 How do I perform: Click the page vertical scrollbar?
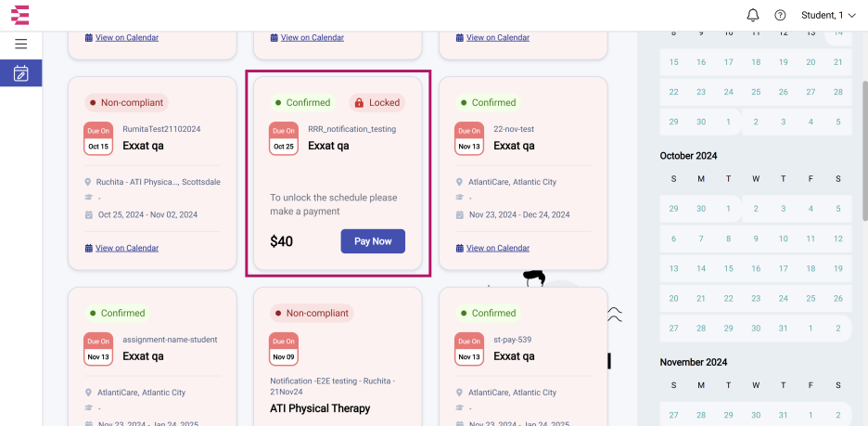pos(864,149)
